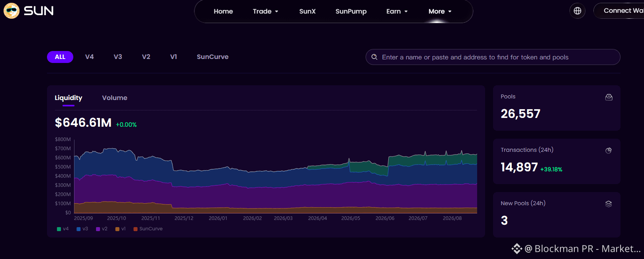The width and height of the screenshot is (644, 259).
Task: Click the 2025/09 axis label
Action: pos(83,218)
